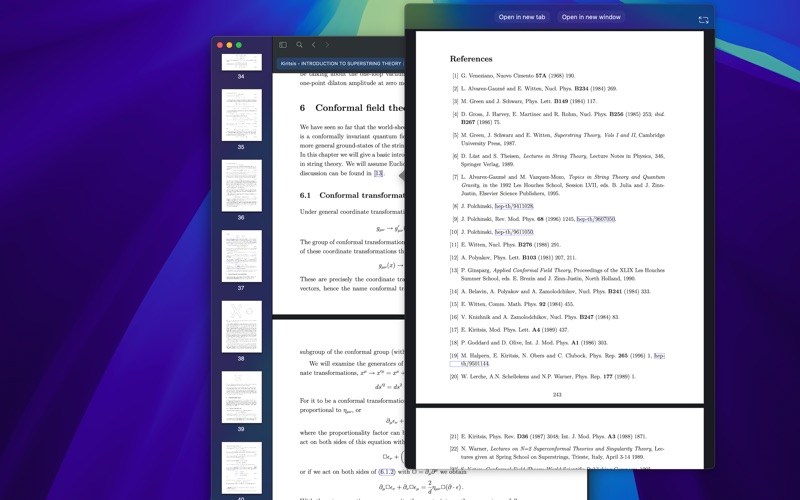The width and height of the screenshot is (800, 500).
Task: Click the [13] citation link in the document
Action: tap(379, 173)
